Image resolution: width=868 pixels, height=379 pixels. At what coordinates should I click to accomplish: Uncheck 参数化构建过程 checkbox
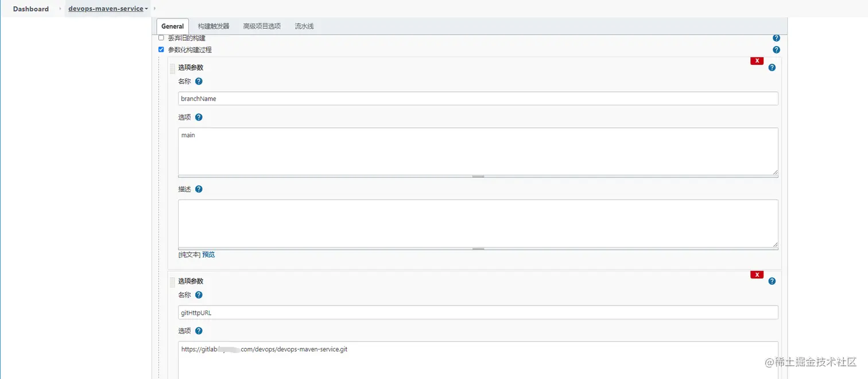click(x=161, y=49)
